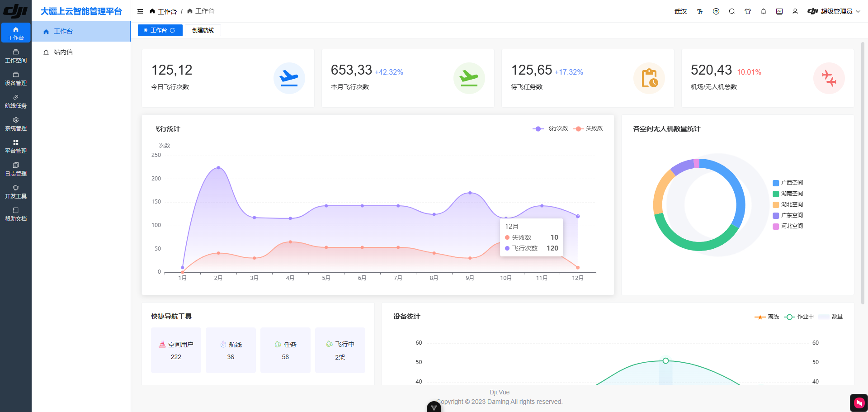Open the search icon in header

(732, 11)
